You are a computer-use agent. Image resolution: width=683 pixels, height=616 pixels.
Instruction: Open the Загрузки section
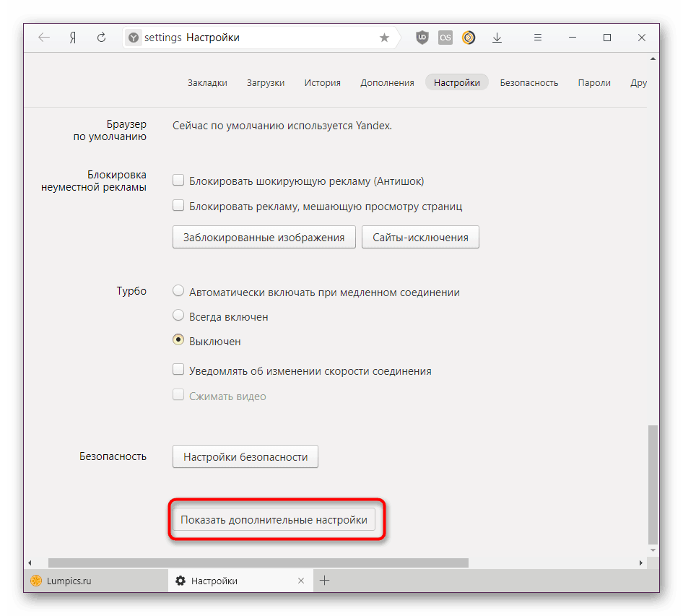(266, 83)
